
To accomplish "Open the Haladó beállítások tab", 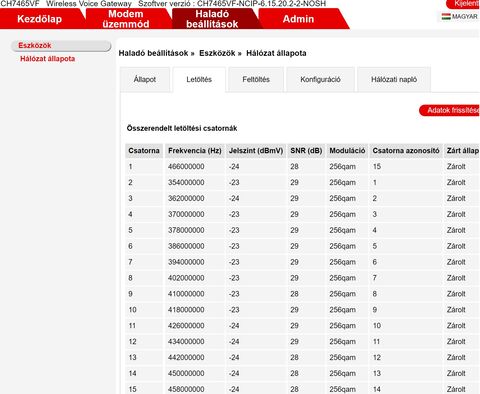I will (x=212, y=19).
